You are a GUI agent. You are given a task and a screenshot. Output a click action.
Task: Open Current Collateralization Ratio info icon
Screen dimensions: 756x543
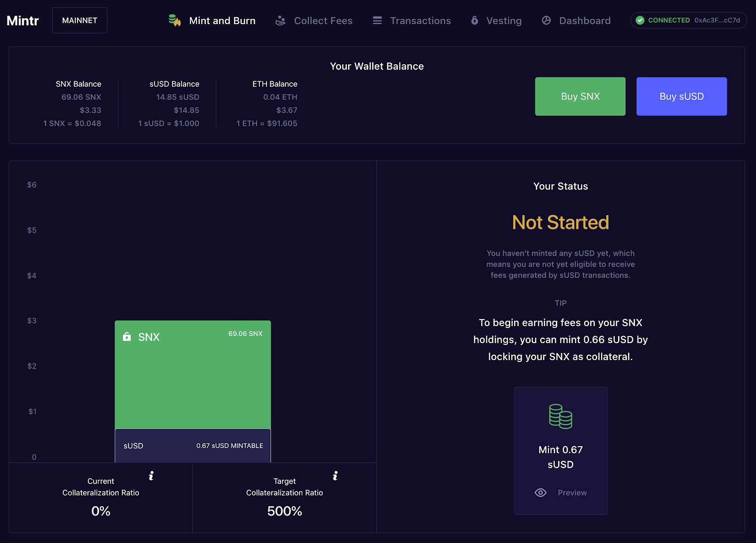(151, 475)
